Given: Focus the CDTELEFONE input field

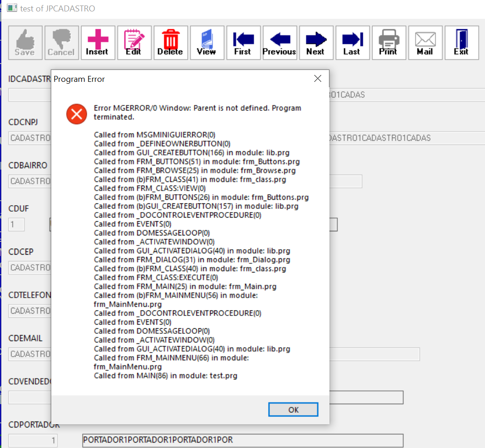Looking at the screenshot, I should pos(30,311).
